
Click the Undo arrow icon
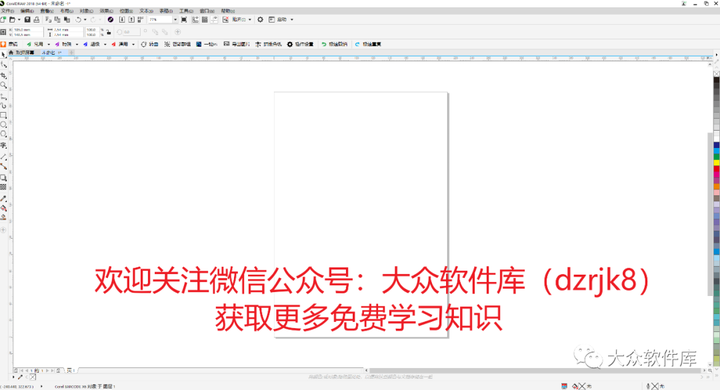78,19
